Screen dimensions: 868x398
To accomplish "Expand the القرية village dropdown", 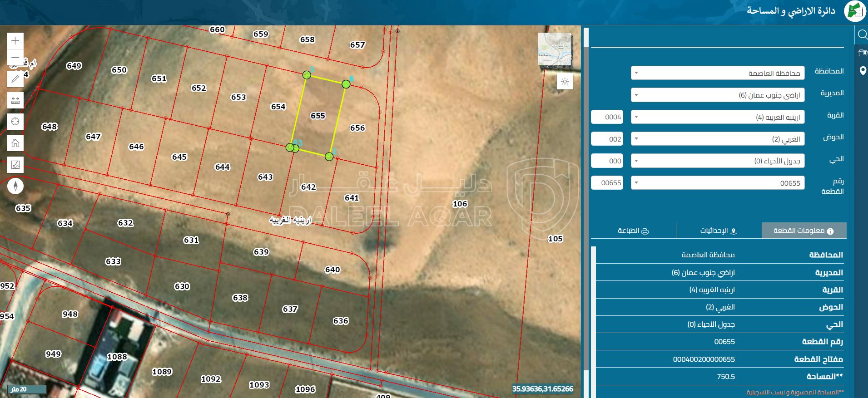I will 717,117.
